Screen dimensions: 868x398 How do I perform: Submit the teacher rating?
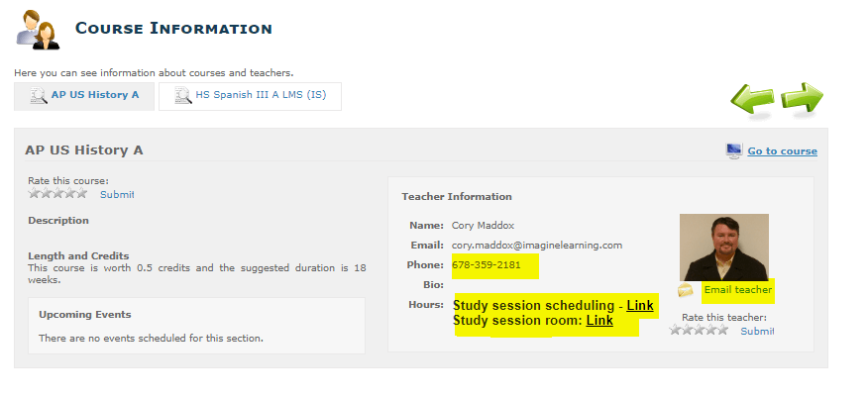point(757,331)
